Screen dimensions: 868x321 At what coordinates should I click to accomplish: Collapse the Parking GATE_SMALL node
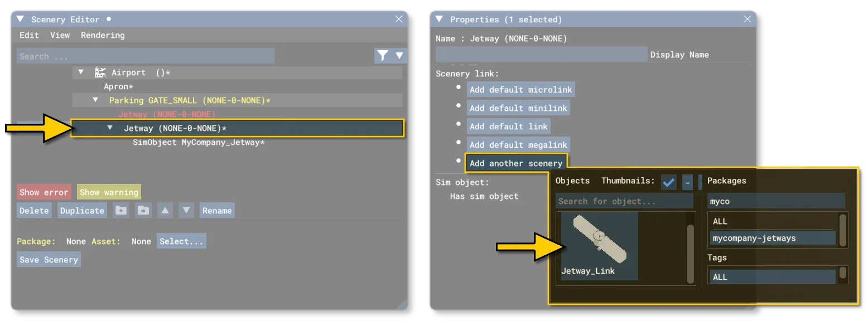click(95, 100)
